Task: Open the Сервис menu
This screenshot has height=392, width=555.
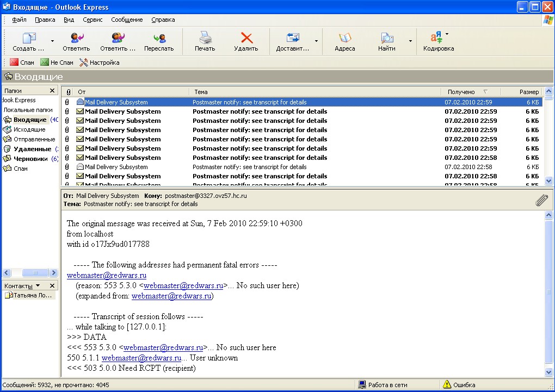Action: [x=92, y=20]
